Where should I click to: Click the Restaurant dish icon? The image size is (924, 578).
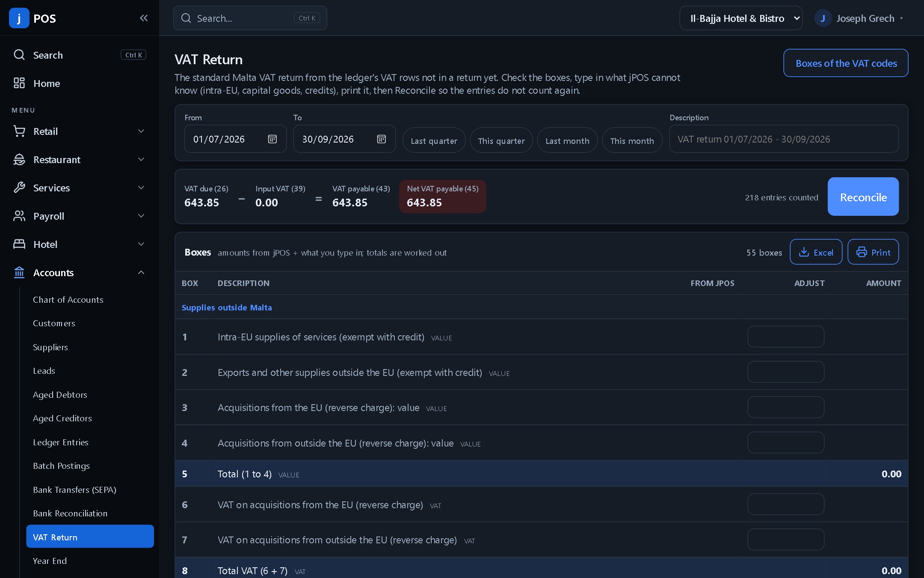[19, 159]
